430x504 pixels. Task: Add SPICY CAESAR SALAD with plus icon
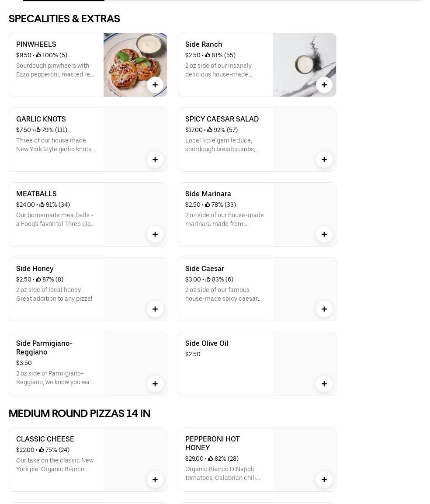pos(324,160)
